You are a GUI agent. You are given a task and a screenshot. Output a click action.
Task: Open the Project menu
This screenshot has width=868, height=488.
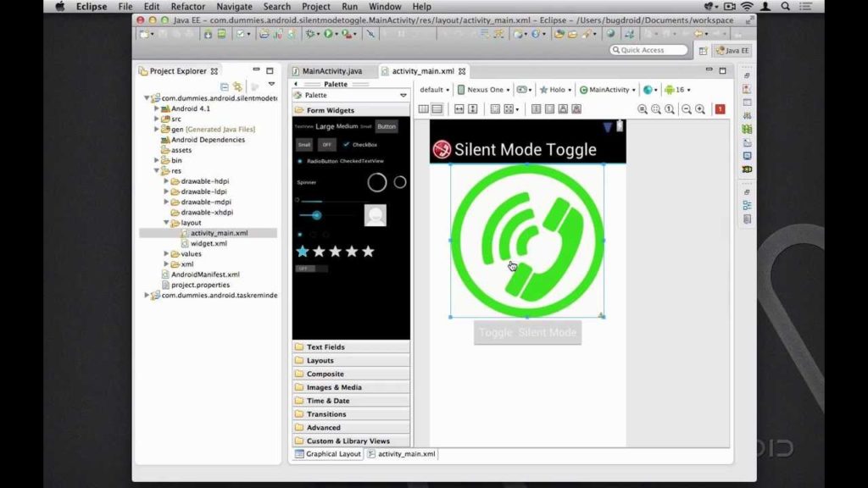click(316, 7)
